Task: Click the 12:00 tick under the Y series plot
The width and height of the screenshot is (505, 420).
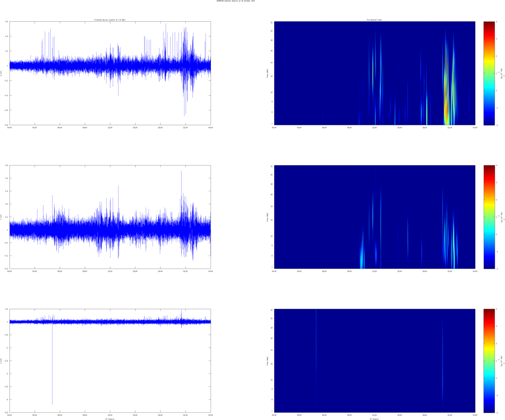Action: point(110,271)
